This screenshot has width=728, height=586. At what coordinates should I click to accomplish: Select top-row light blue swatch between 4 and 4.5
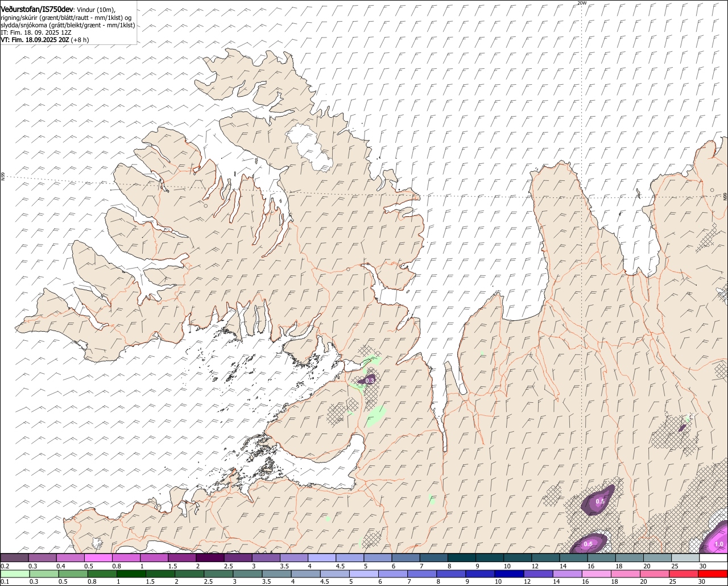click(322, 558)
